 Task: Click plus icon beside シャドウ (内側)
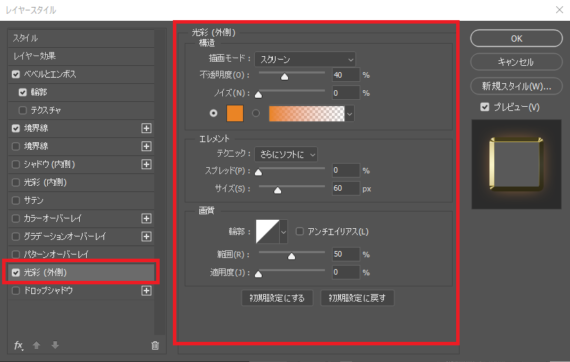[x=146, y=164]
